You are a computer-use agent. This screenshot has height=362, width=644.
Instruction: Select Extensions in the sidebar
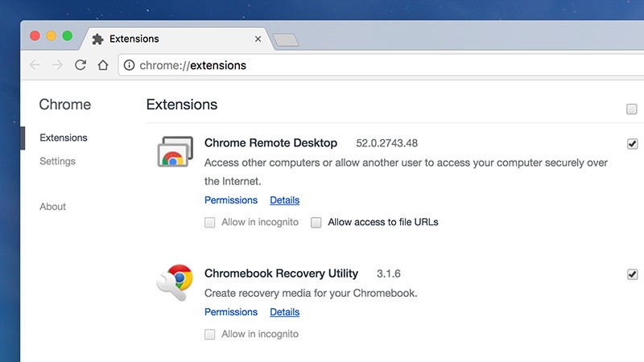point(63,138)
